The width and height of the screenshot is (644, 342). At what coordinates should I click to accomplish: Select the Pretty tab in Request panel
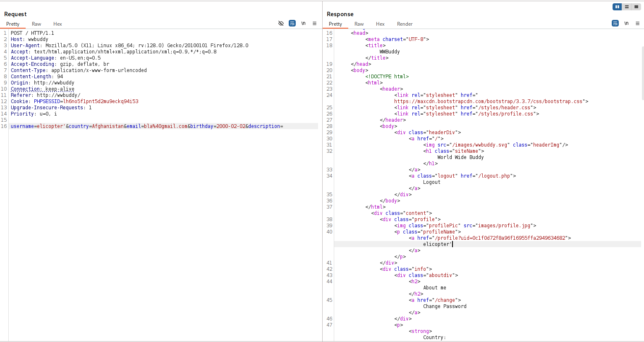pos(13,24)
